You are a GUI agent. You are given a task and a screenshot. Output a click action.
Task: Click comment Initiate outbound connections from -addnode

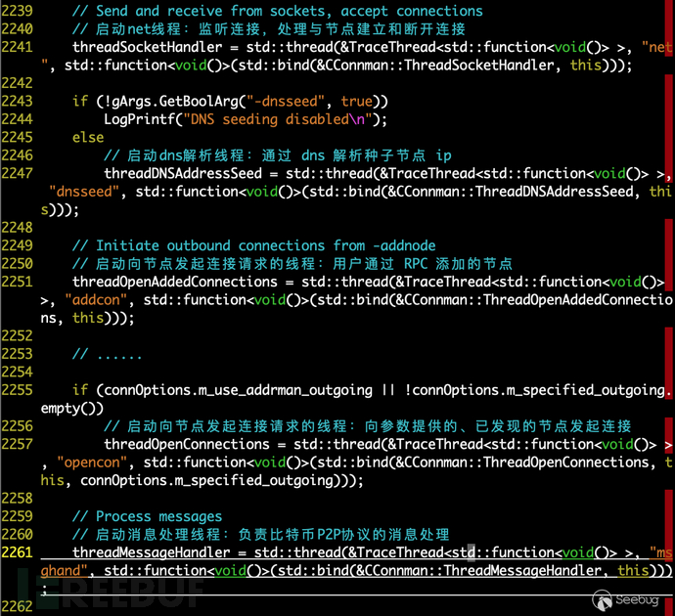click(x=254, y=245)
